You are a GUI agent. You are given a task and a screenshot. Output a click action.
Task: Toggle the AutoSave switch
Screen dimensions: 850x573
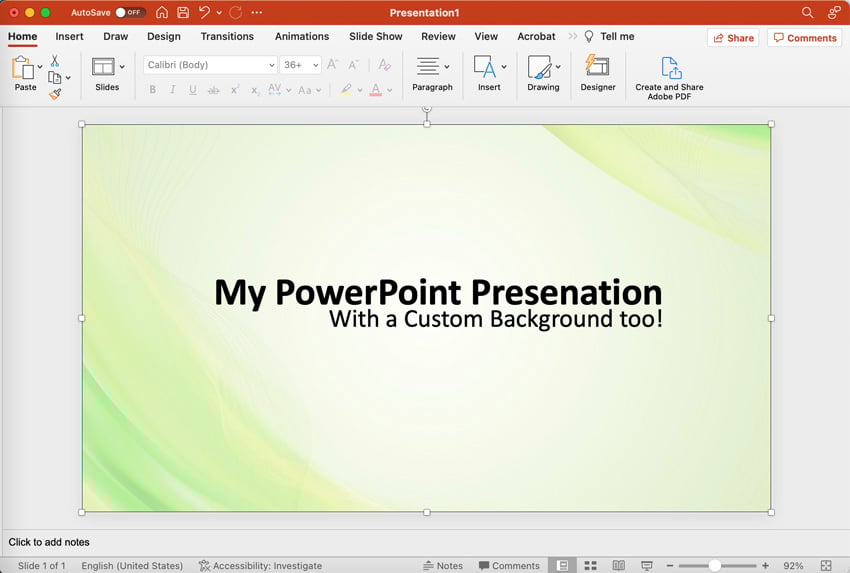130,13
